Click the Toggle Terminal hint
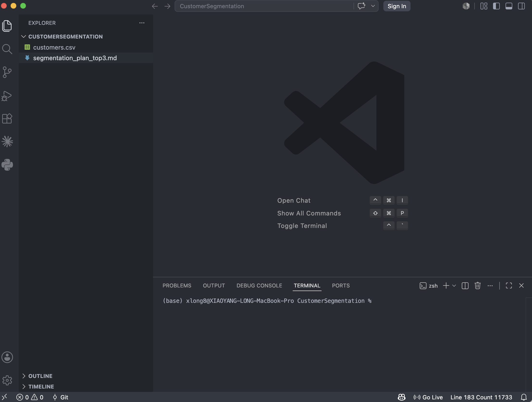 pyautogui.click(x=302, y=226)
